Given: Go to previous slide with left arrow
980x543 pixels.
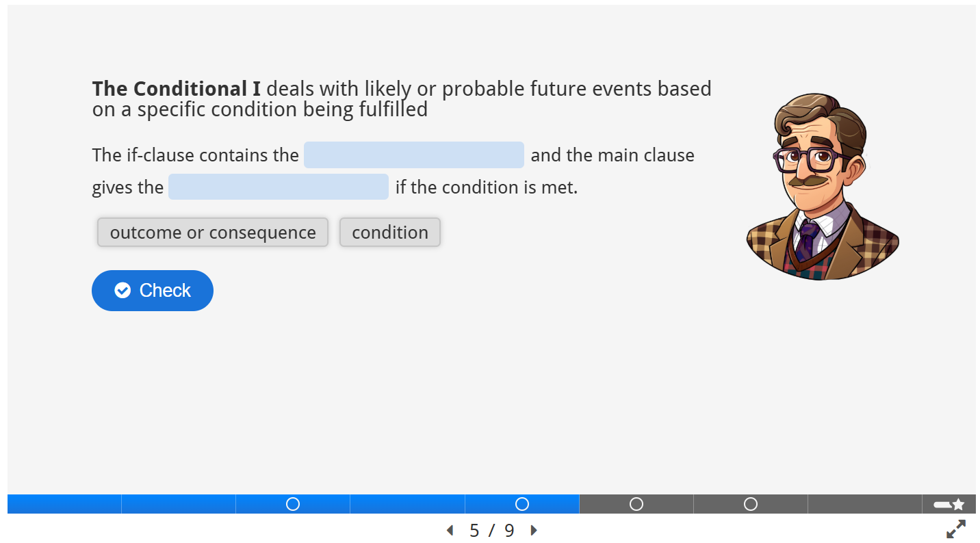Looking at the screenshot, I should click(450, 531).
